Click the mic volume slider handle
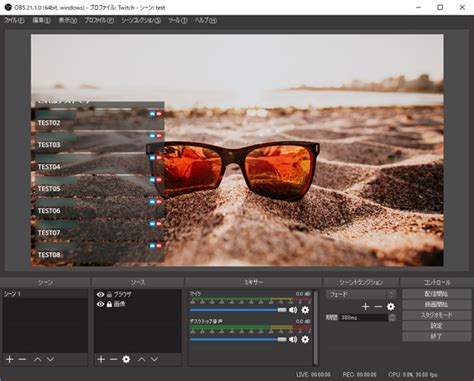Image resolution: width=474 pixels, height=381 pixels. pyautogui.click(x=282, y=310)
